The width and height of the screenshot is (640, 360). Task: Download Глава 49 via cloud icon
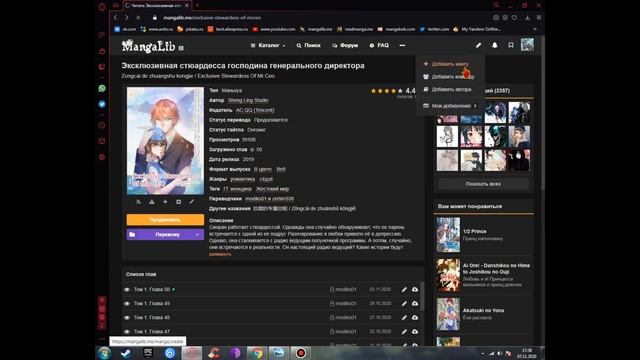(415, 304)
